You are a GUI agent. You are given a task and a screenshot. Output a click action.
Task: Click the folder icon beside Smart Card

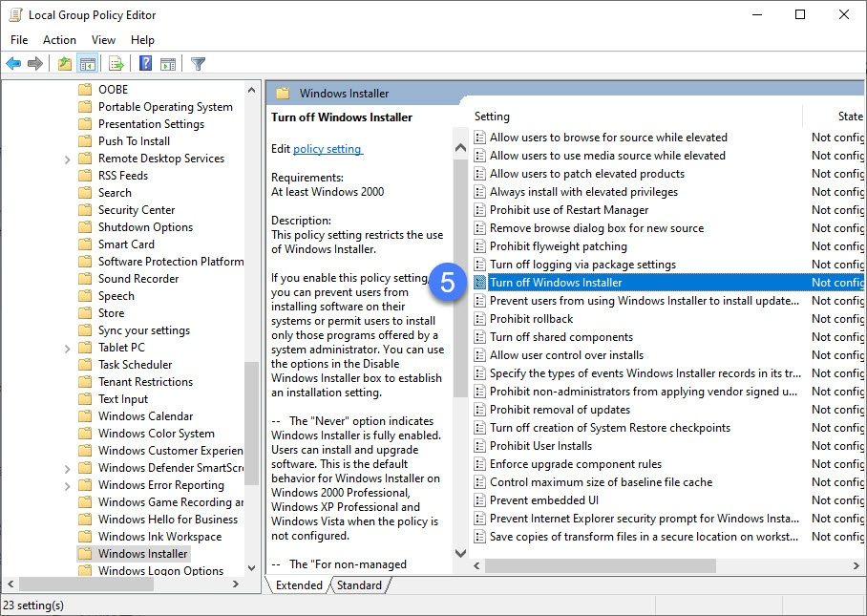pyautogui.click(x=85, y=244)
